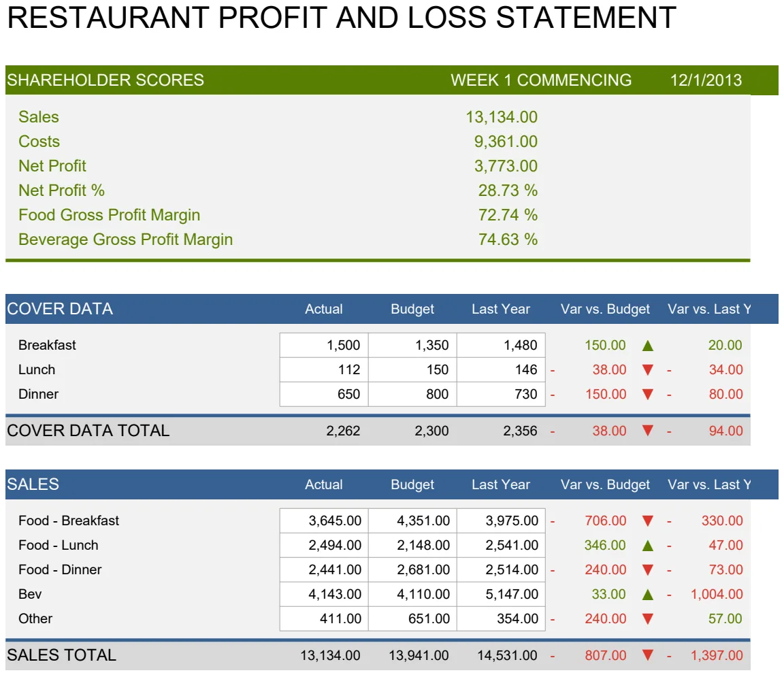Click the Last Year column header in Sales section
Screen dimensions: 784x694
tap(501, 485)
